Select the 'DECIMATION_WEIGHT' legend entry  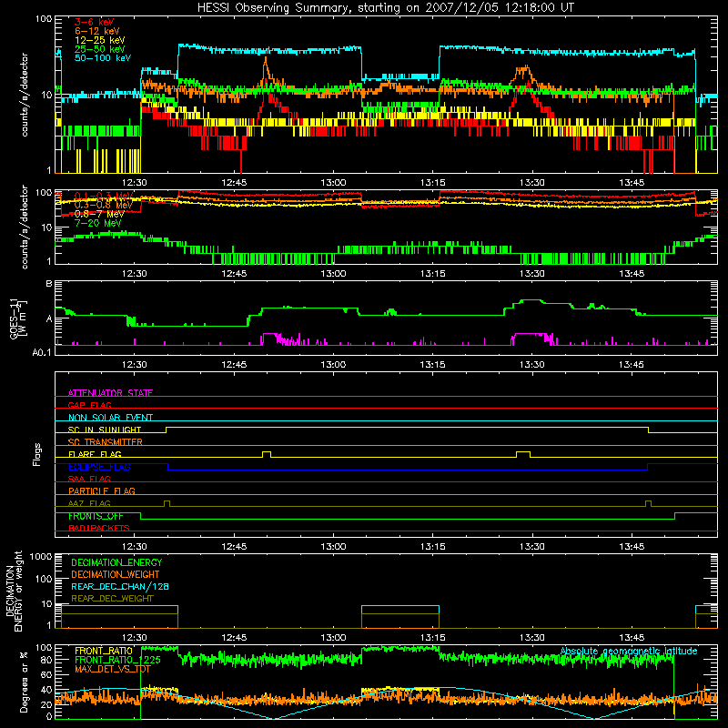click(116, 574)
